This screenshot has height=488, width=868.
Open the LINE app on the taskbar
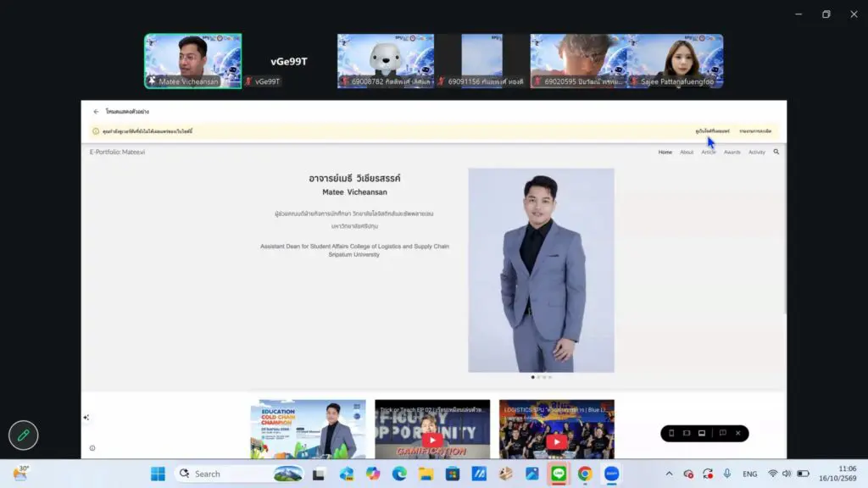tap(559, 474)
